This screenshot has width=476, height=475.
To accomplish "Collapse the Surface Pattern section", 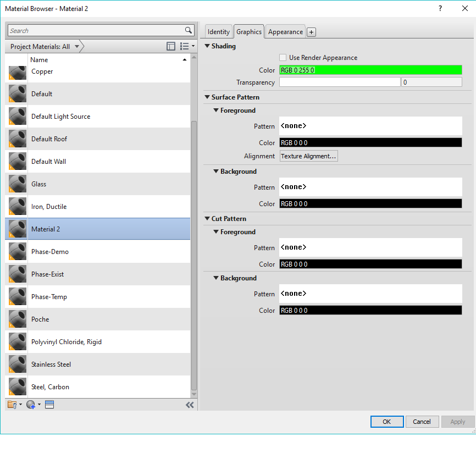I will pyautogui.click(x=207, y=97).
